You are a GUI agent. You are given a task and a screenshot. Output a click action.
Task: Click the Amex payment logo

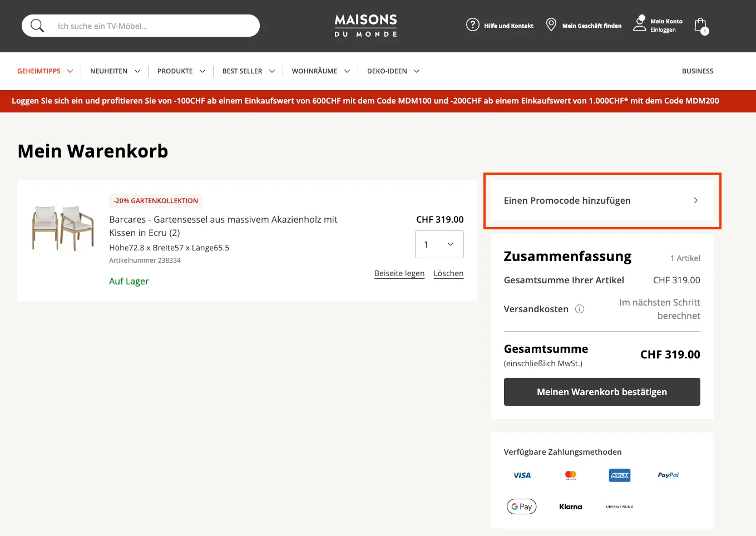(x=620, y=475)
